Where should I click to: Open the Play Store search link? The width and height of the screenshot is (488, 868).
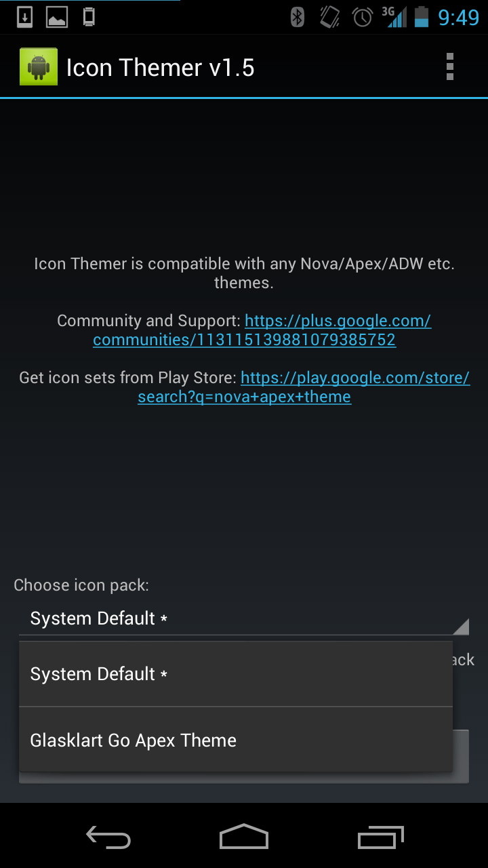point(304,387)
